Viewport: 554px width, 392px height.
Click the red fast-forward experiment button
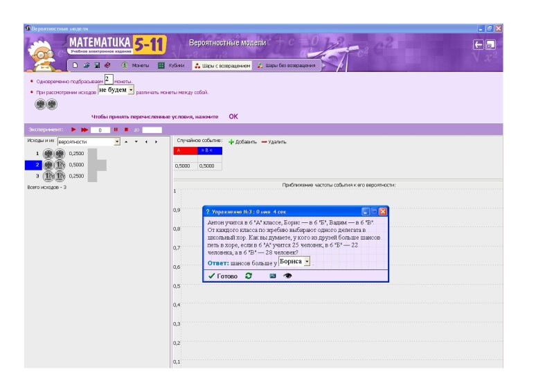pos(84,130)
